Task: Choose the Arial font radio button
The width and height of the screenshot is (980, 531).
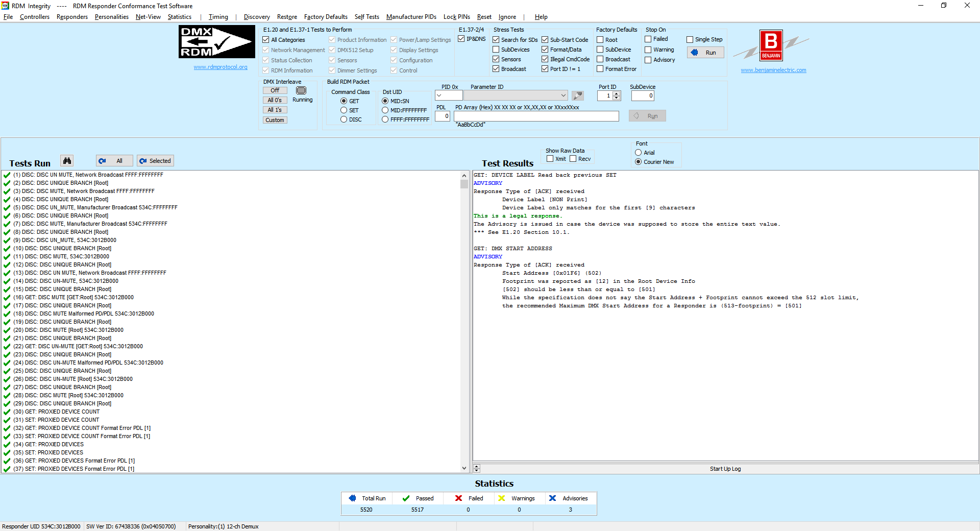Action: (x=639, y=153)
